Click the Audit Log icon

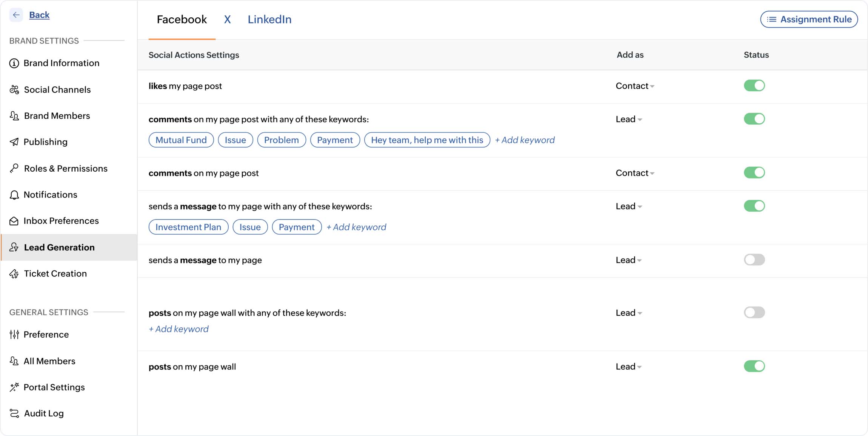tap(14, 413)
